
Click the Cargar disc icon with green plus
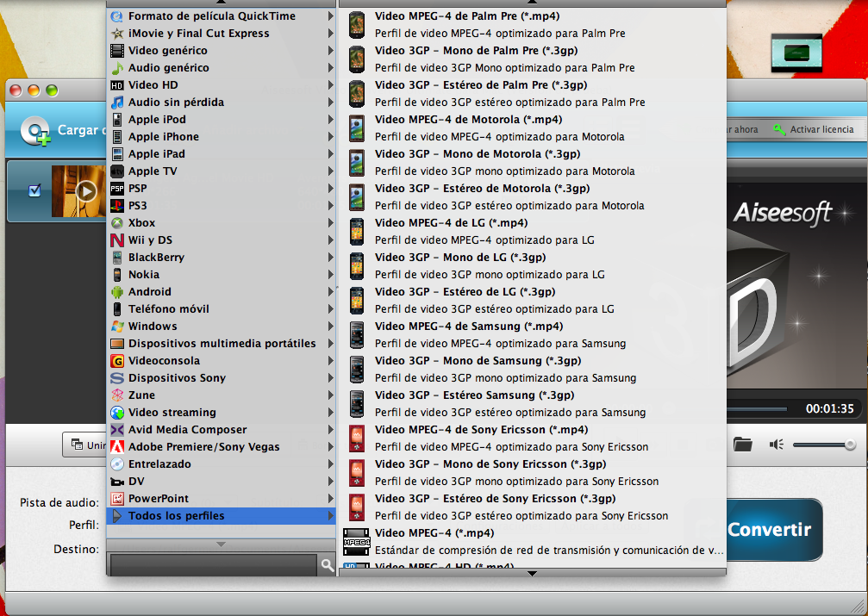click(x=36, y=131)
